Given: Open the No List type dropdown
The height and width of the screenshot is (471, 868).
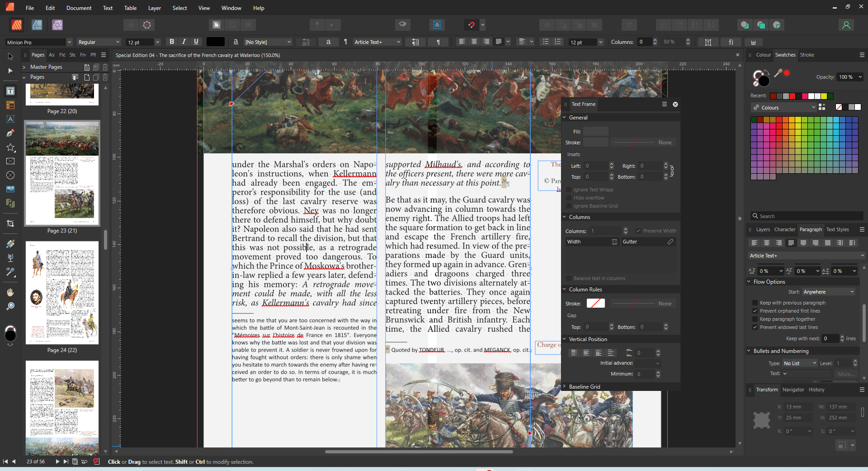Looking at the screenshot, I should tap(800, 363).
